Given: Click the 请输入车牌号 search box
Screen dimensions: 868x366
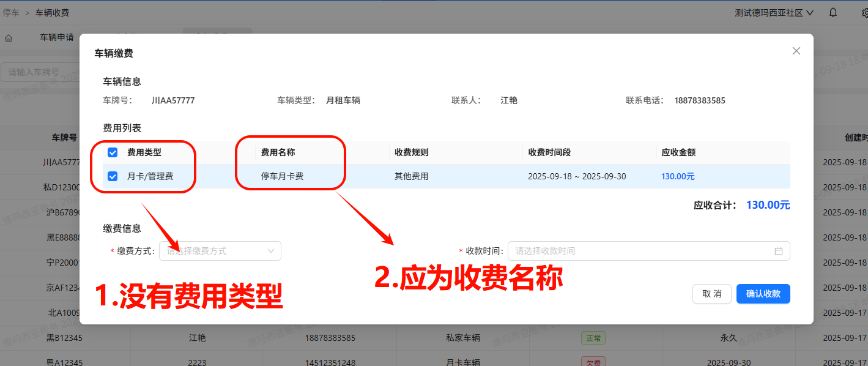Looking at the screenshot, I should pyautogui.click(x=42, y=72).
